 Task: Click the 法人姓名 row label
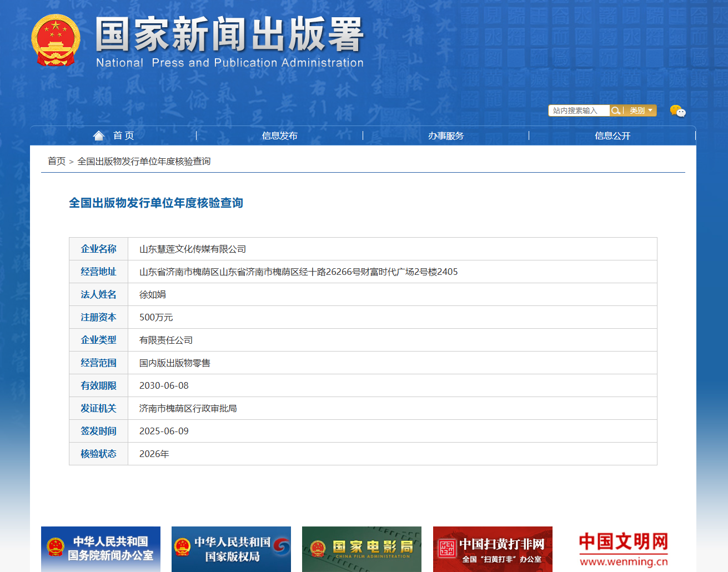click(x=98, y=294)
